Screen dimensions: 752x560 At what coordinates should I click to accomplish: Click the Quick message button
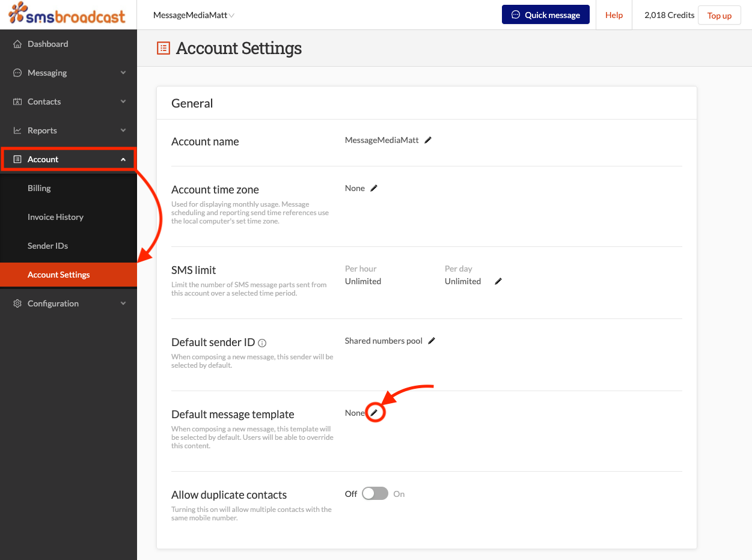coord(546,15)
